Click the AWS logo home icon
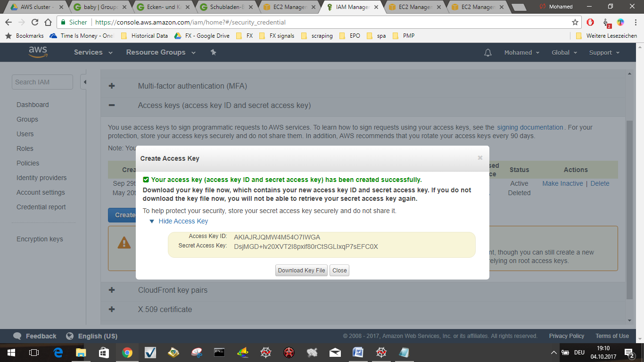 [x=38, y=52]
